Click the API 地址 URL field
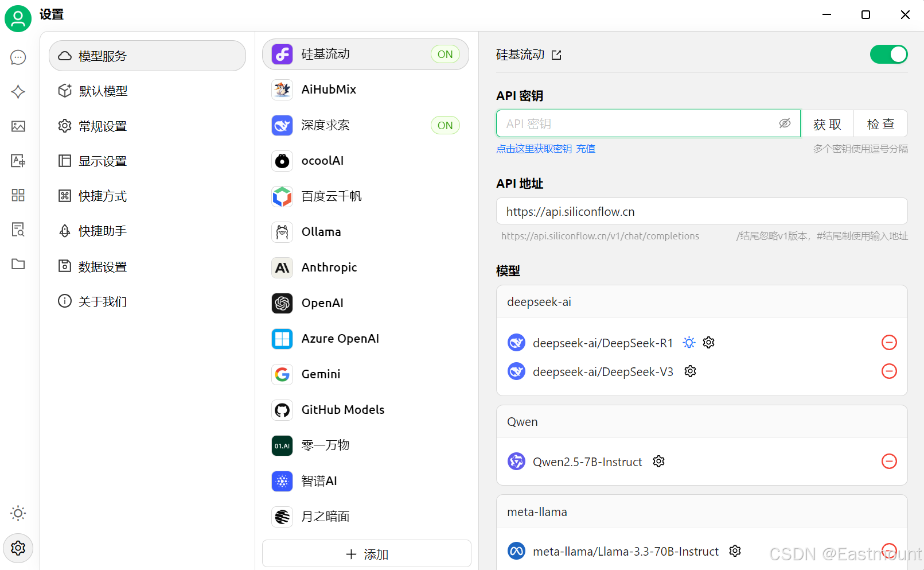924x570 pixels. (x=701, y=211)
